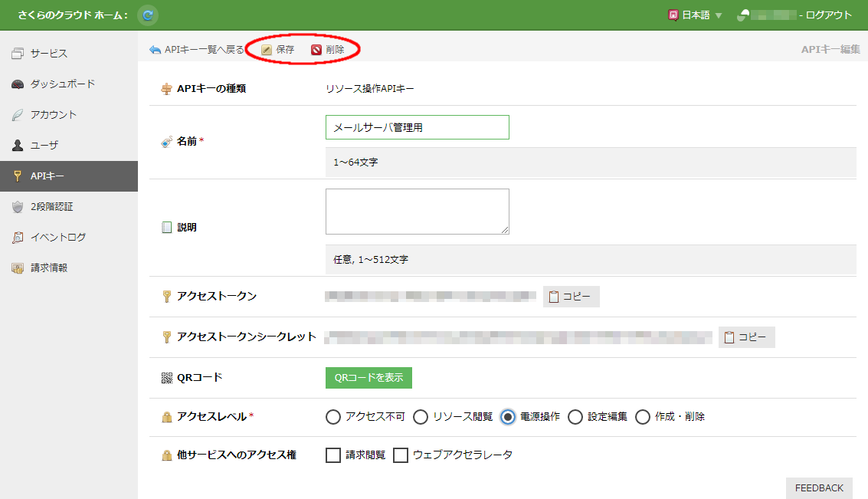The height and width of the screenshot is (499, 868).
Task: Choose the 作成・削除 access level
Action: [x=643, y=417]
